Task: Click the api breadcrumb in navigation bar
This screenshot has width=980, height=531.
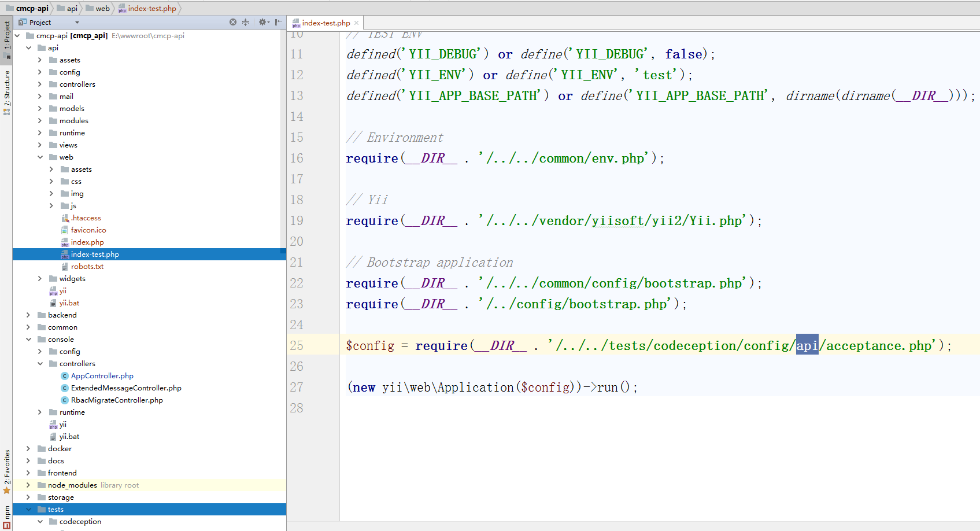Action: tap(72, 8)
